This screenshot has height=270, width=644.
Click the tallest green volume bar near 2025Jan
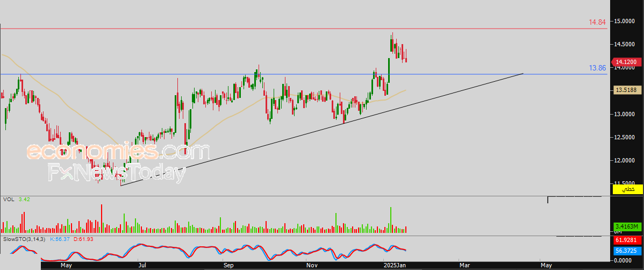[391, 220]
